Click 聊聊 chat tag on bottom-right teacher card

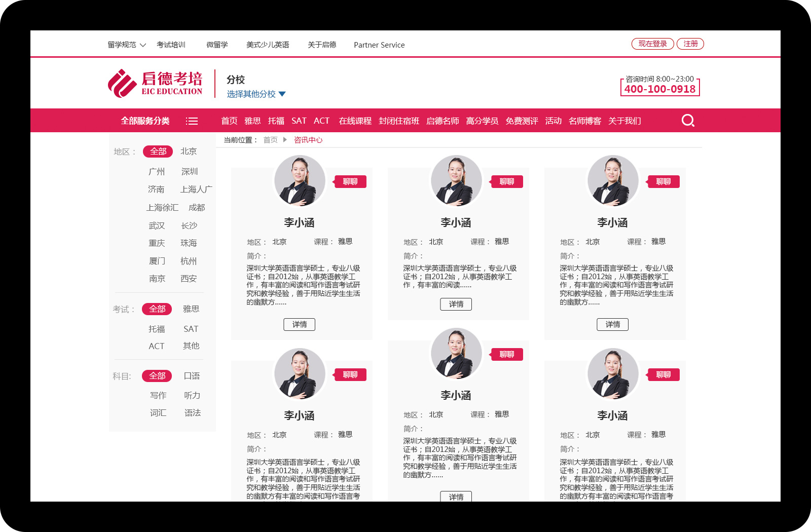point(662,375)
